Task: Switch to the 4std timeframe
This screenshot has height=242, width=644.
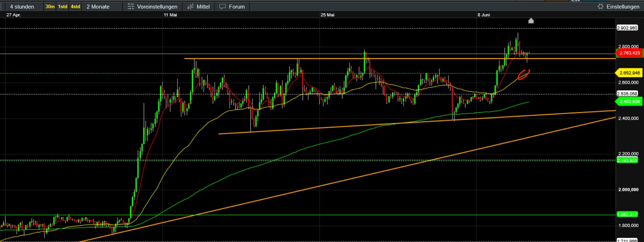Action: click(75, 7)
